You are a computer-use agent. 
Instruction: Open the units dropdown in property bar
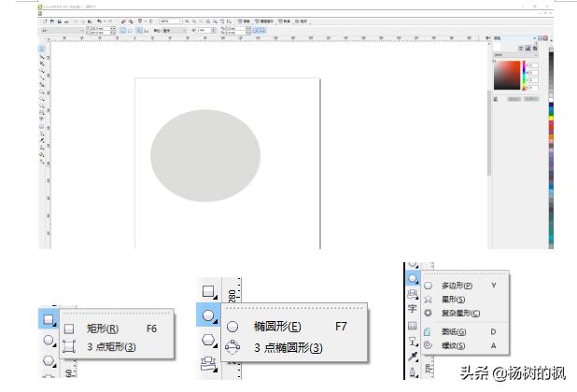tap(175, 31)
